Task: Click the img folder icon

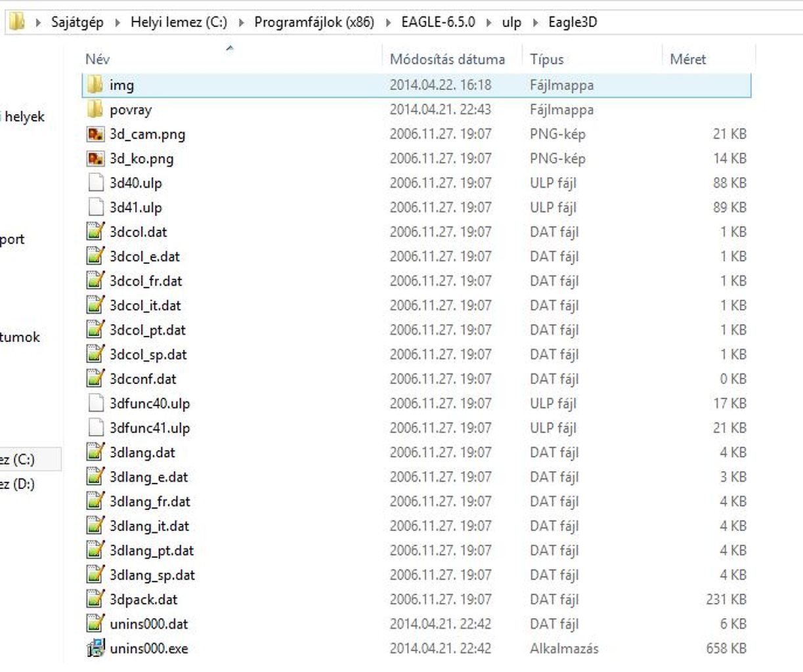Action: click(x=95, y=85)
